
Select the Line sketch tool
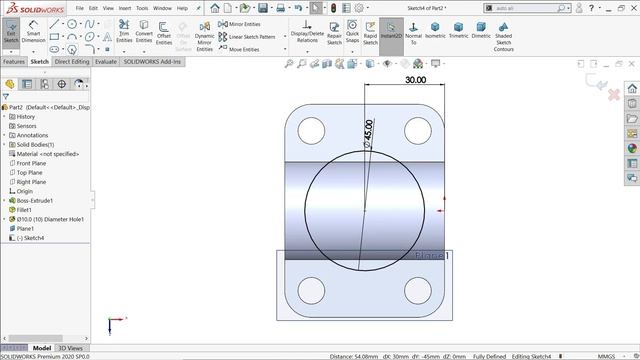coord(54,24)
